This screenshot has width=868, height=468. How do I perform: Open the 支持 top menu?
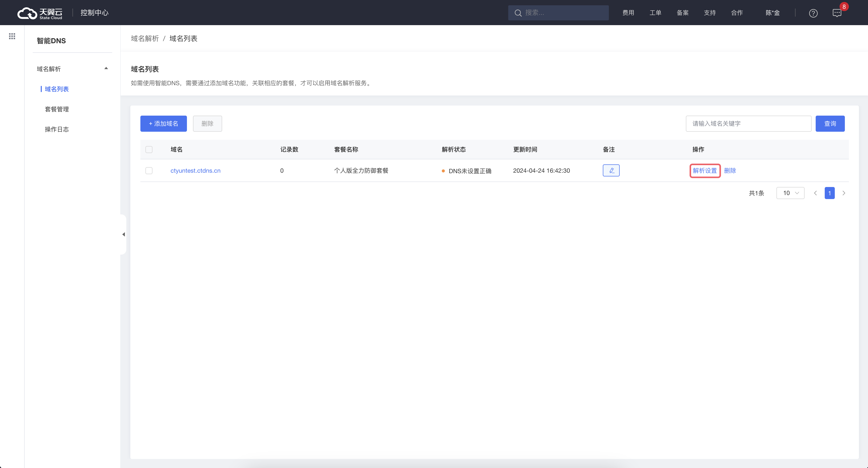click(x=710, y=13)
